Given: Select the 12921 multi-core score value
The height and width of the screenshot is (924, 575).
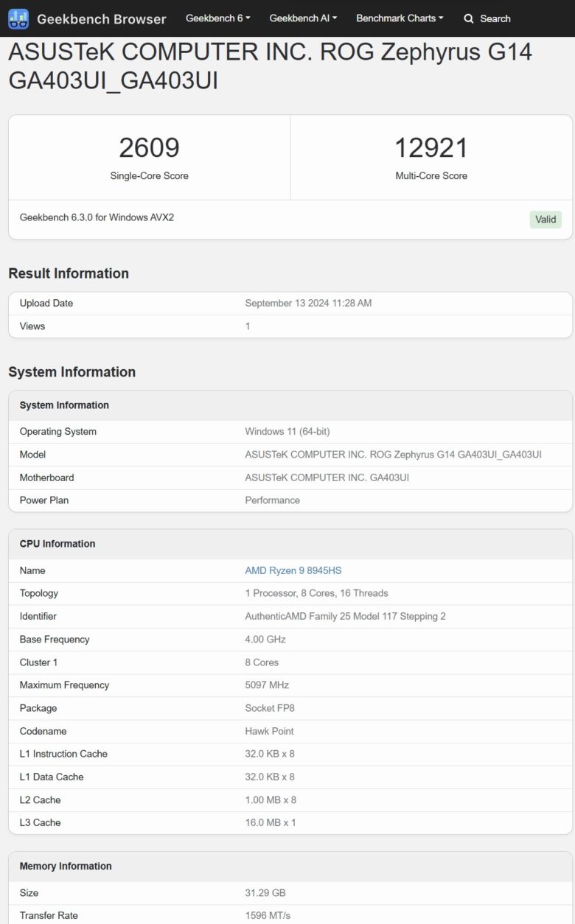Looking at the screenshot, I should click(x=431, y=148).
